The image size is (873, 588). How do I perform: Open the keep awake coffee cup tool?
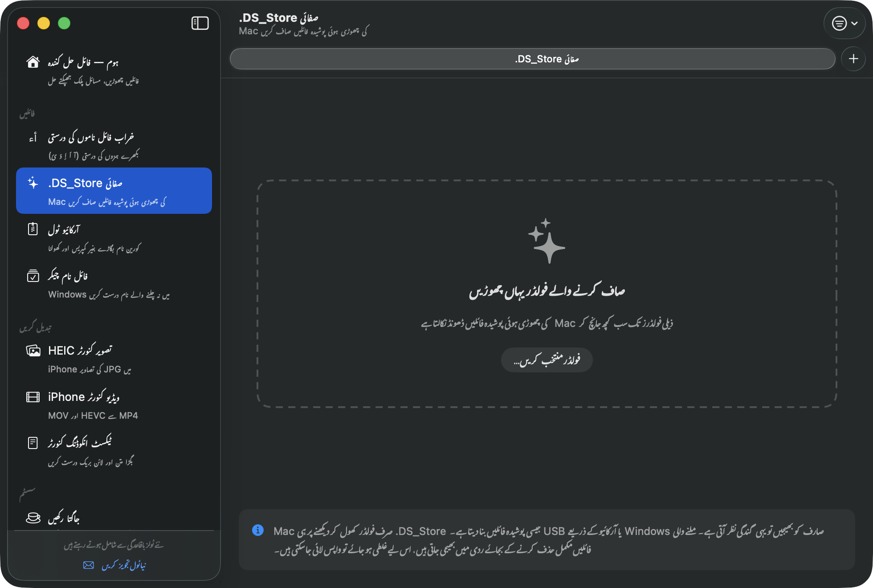[114, 518]
